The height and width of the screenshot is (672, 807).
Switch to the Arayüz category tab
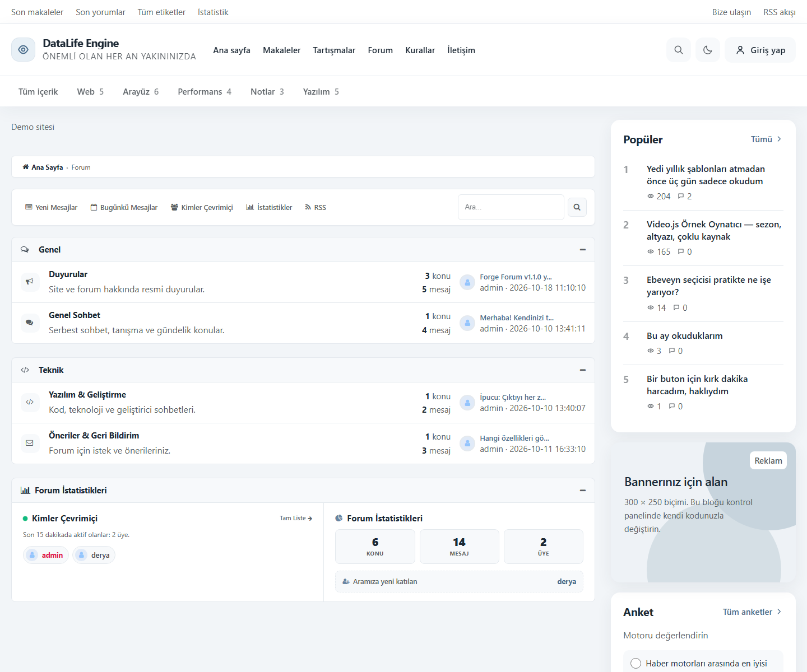[141, 92]
